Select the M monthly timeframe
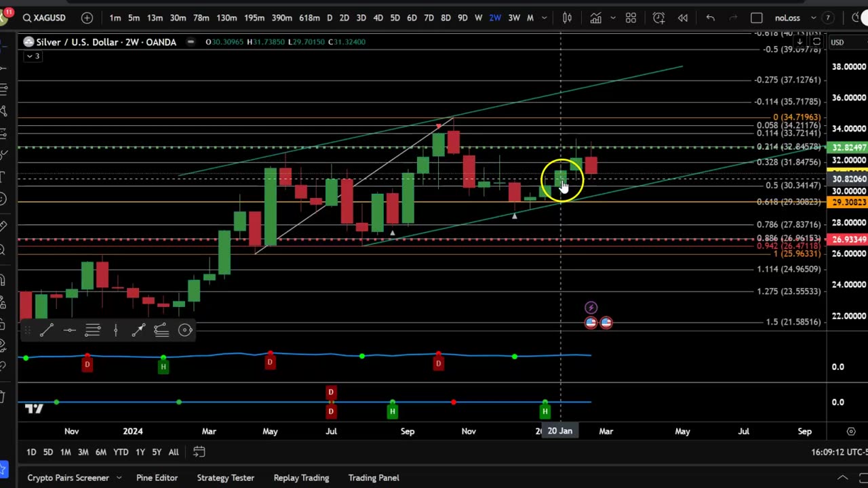The image size is (868, 488). [530, 18]
